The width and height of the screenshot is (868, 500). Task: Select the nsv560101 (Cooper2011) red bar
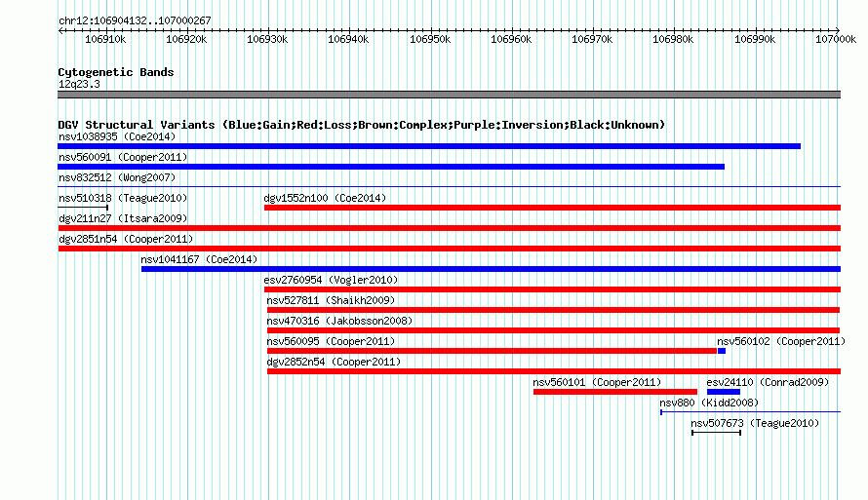(x=615, y=392)
